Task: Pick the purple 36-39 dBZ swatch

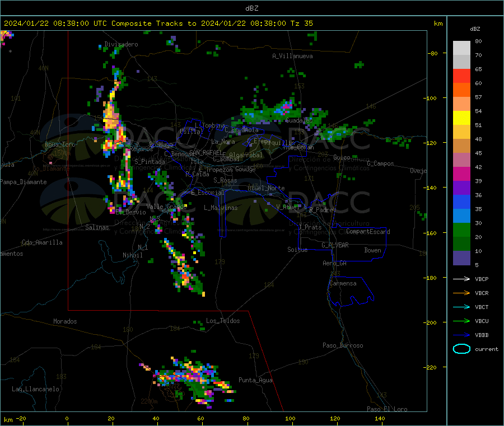Action: (x=461, y=188)
